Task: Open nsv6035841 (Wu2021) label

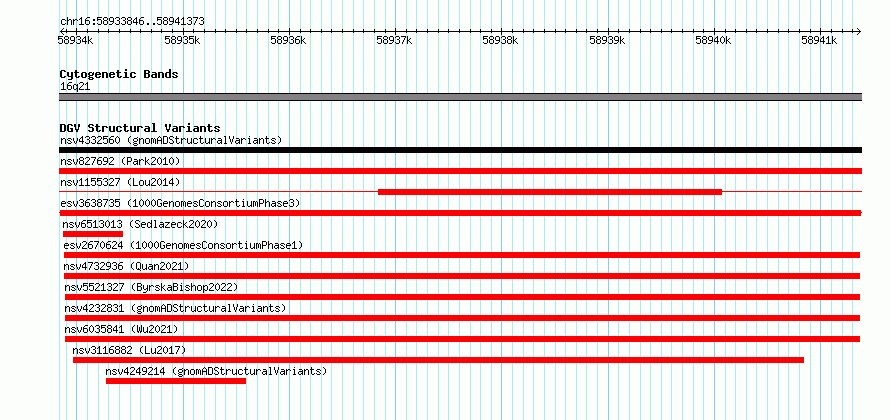Action: (121, 329)
